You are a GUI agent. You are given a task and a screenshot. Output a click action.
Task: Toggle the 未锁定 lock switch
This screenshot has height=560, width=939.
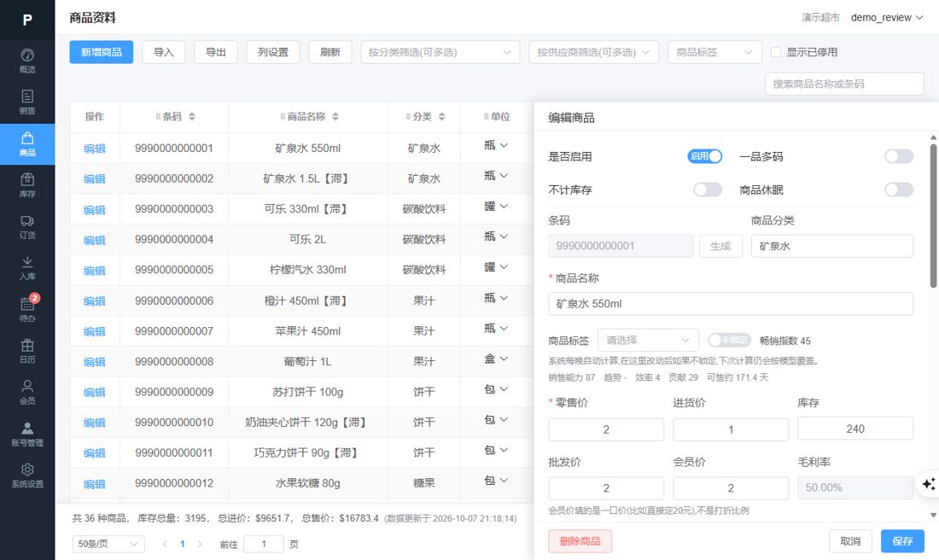click(x=729, y=341)
